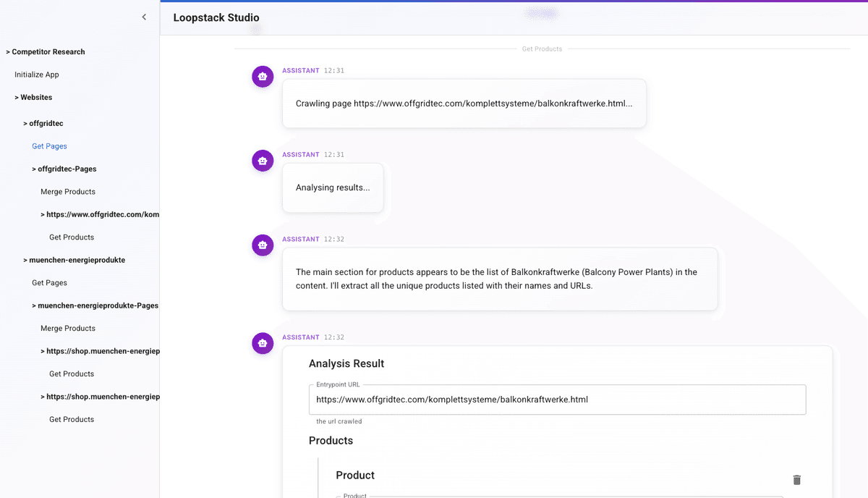Click the Analysing results message bubble

[333, 188]
